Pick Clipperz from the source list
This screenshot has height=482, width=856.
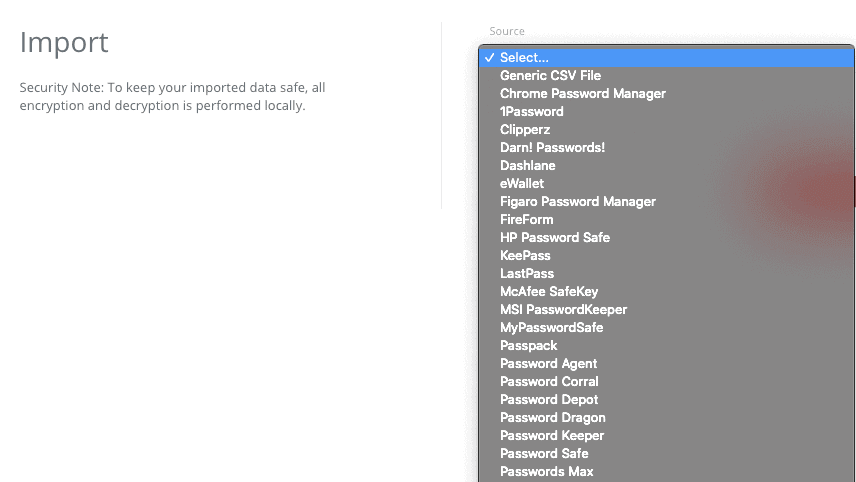coord(666,129)
